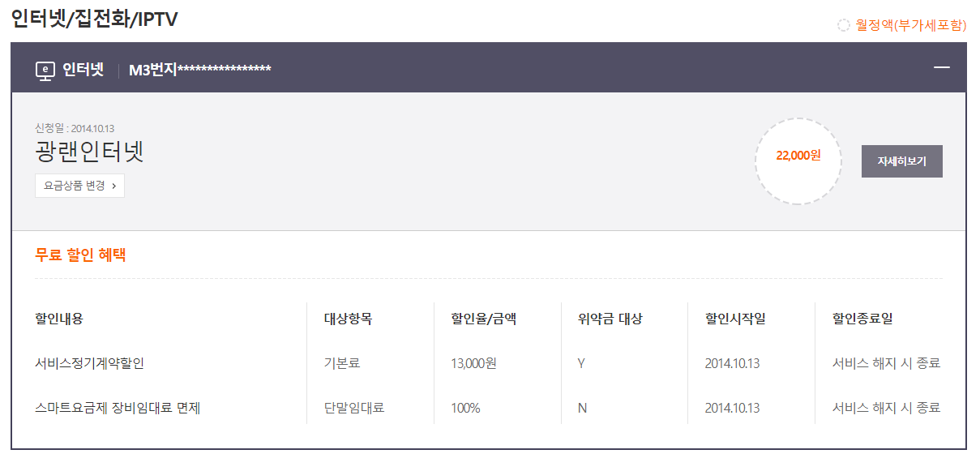Click the 13,000원 discount amount cell
The image size is (980, 454).
(473, 363)
